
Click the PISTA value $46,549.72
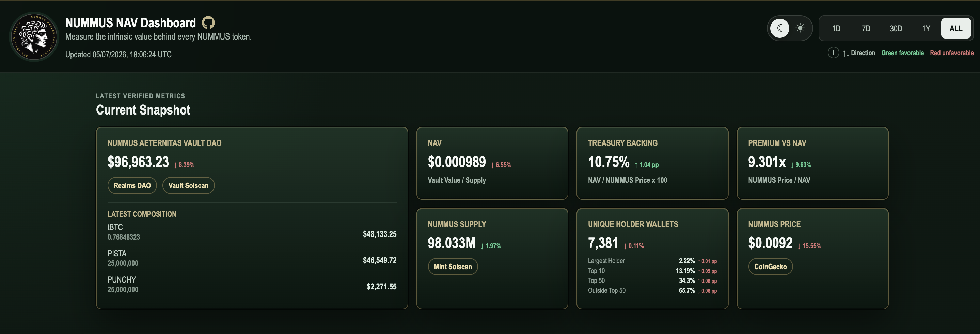coord(379,260)
